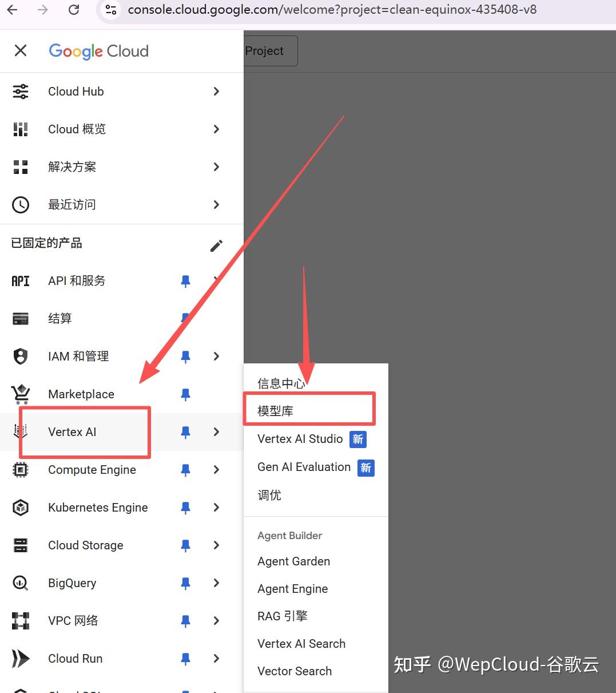
Task: Edit pinned products with pencil icon
Action: (x=216, y=246)
